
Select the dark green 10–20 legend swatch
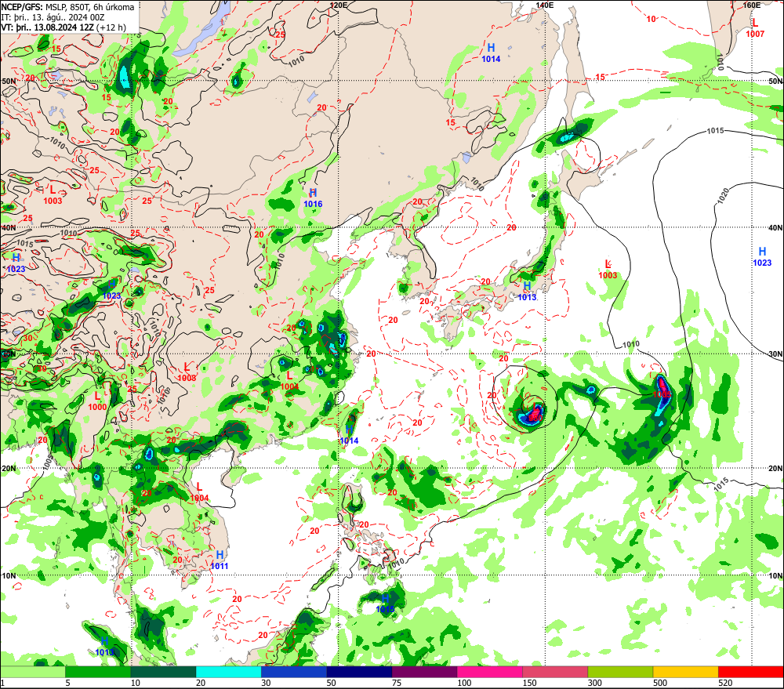pyautogui.click(x=163, y=672)
